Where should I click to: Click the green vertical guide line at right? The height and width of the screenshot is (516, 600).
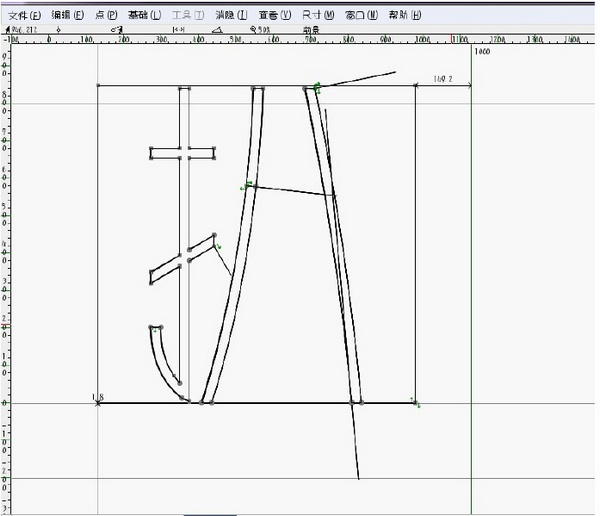471,250
